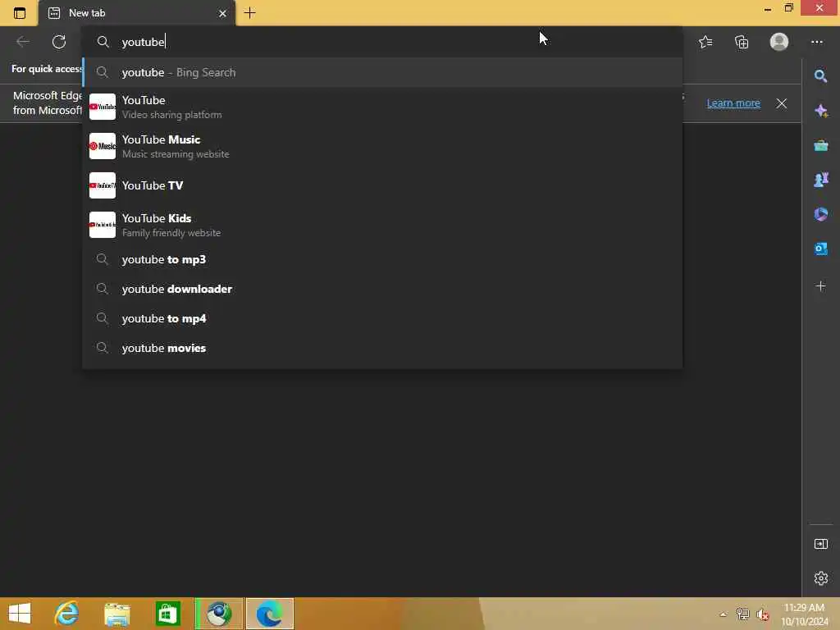Click the network tray icon
This screenshot has height=630, width=840.
[742, 614]
